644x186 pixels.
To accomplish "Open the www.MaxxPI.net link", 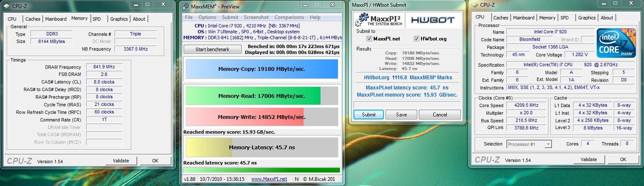I will pos(269,179).
